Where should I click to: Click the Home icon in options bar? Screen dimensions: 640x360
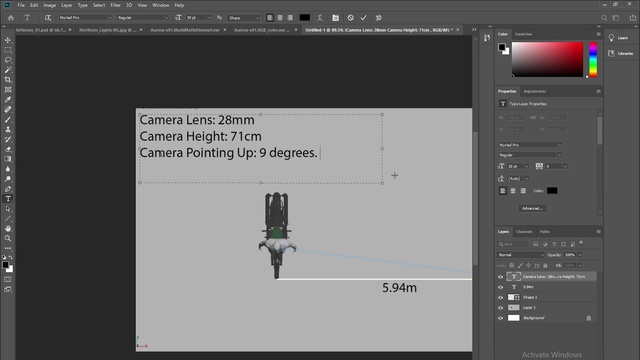(x=11, y=18)
